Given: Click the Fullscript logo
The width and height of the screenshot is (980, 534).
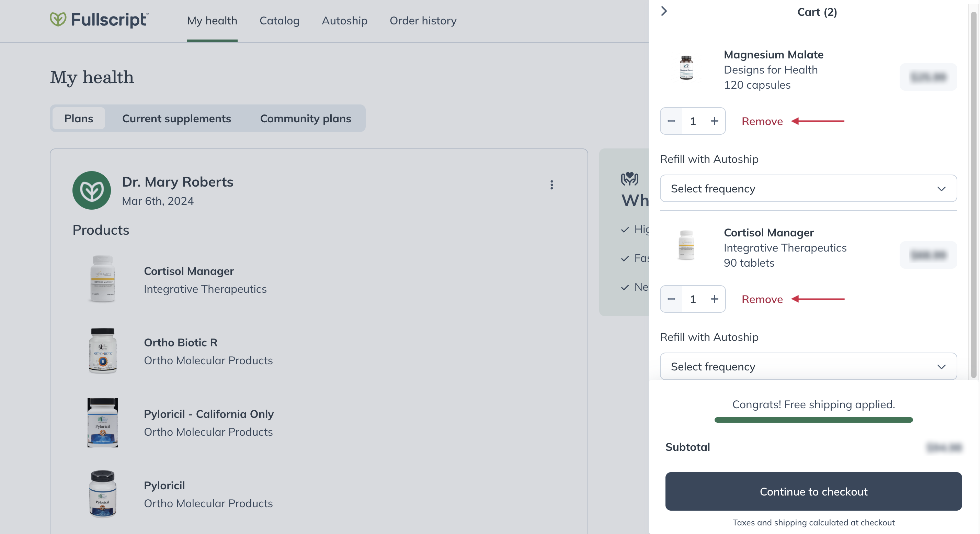Looking at the screenshot, I should 99,20.
